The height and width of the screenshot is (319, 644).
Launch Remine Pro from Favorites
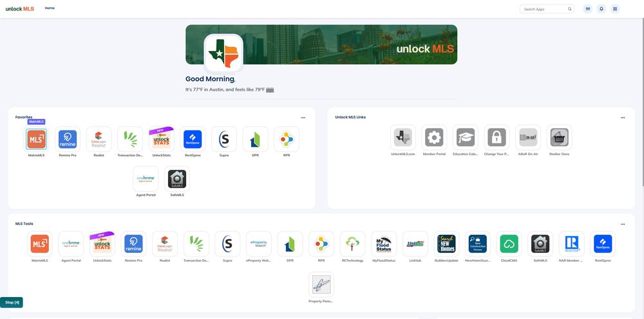(68, 139)
